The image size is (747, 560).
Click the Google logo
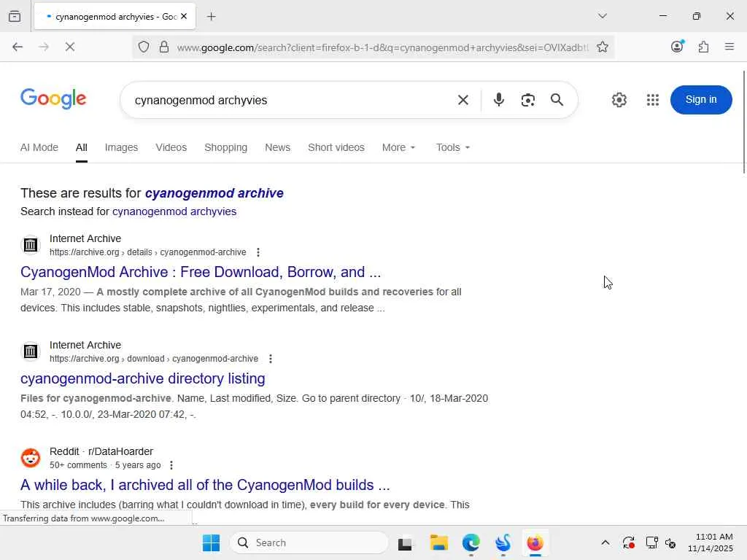(x=53, y=99)
